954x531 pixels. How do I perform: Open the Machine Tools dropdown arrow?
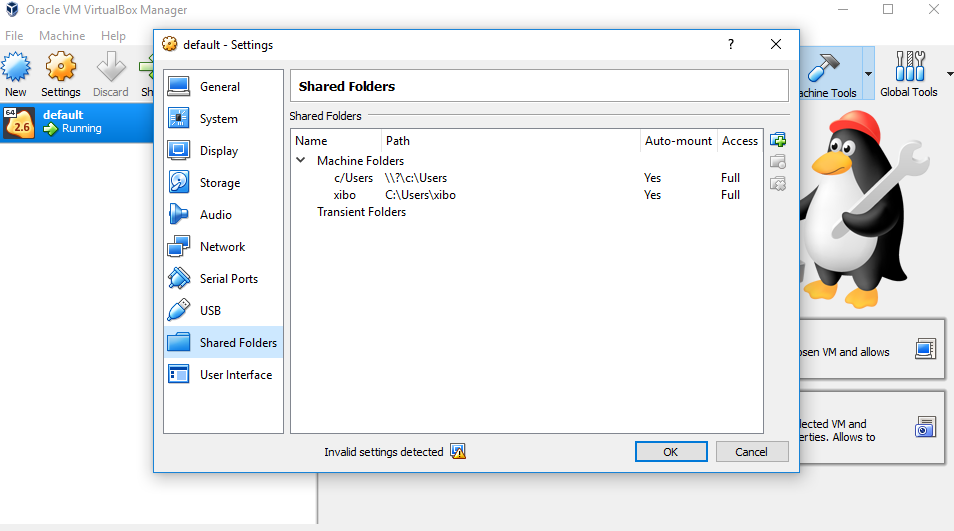[x=868, y=74]
